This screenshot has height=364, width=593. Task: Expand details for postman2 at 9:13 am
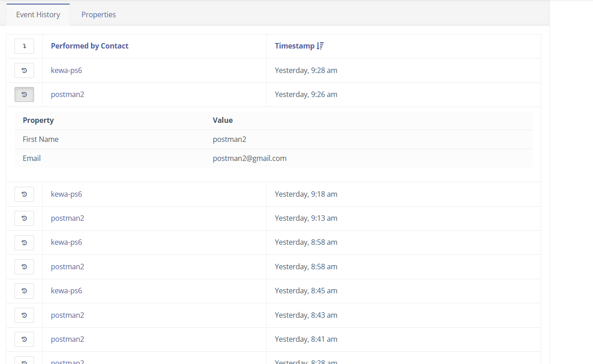(x=24, y=218)
